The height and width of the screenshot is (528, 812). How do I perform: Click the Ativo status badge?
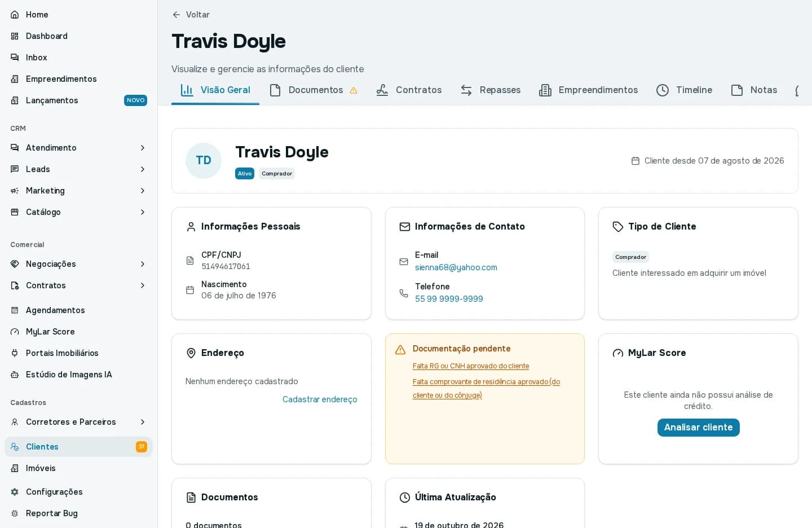(x=245, y=174)
